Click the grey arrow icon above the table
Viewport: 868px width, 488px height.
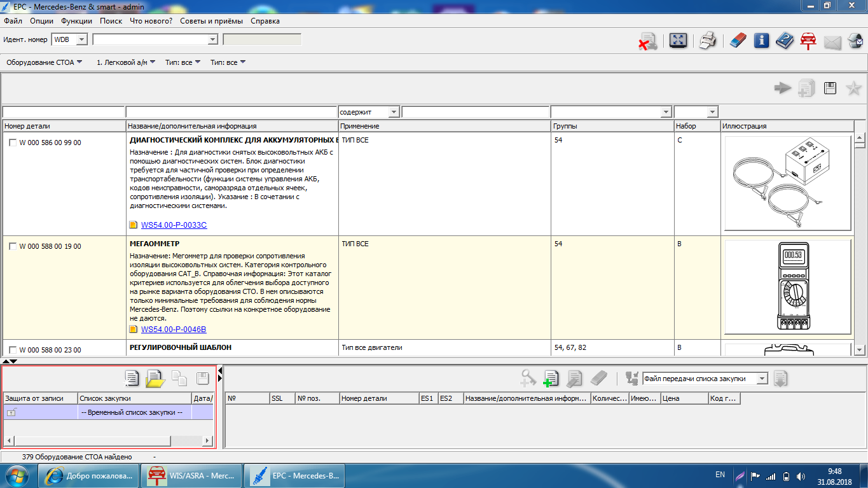coord(783,88)
